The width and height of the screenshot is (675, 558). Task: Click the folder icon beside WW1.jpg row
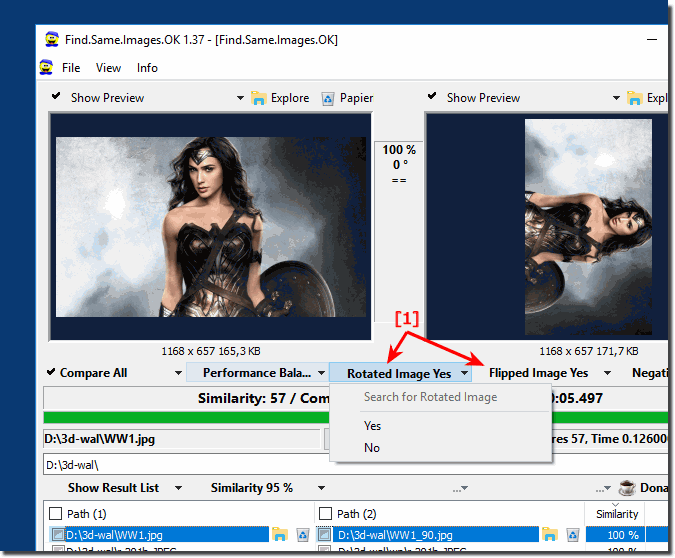[x=280, y=535]
